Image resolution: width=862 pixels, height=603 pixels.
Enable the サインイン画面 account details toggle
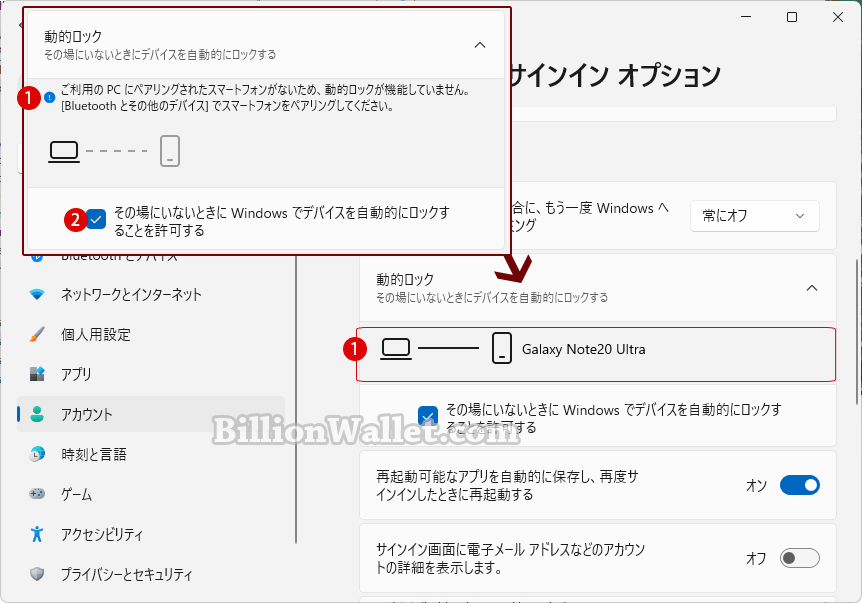pyautogui.click(x=799, y=558)
